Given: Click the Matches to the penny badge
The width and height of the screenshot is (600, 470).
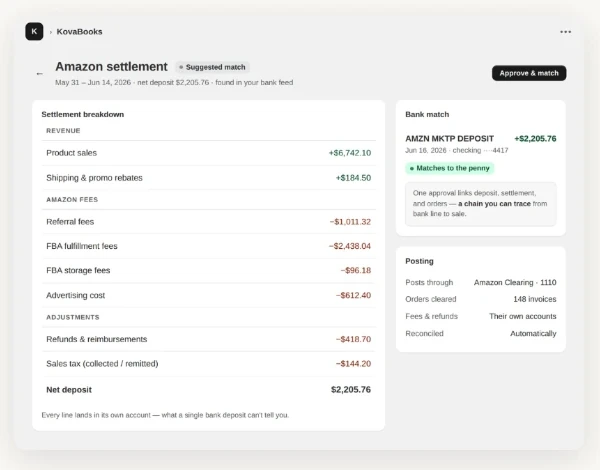Looking at the screenshot, I should [x=450, y=168].
